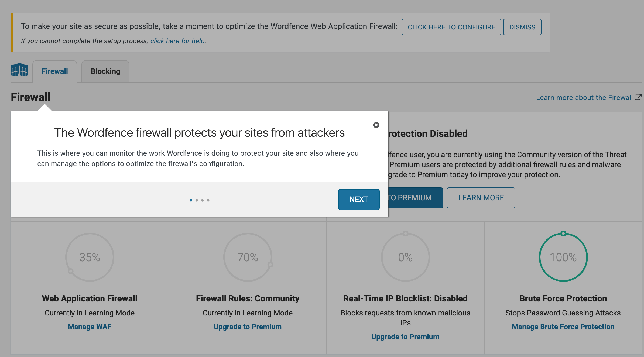Click the third pagination dot indicator
The image size is (644, 357).
[203, 200]
